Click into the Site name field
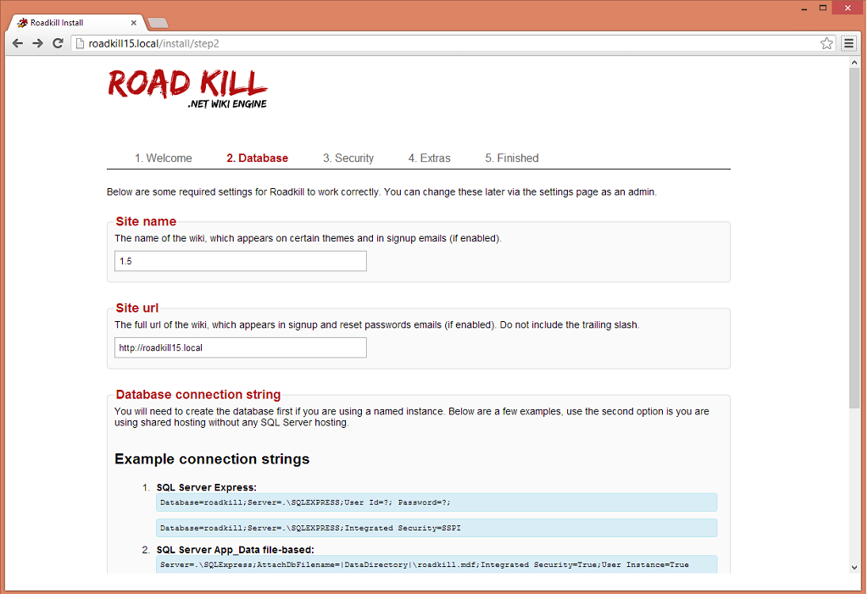Image resolution: width=868 pixels, height=594 pixels. (240, 261)
